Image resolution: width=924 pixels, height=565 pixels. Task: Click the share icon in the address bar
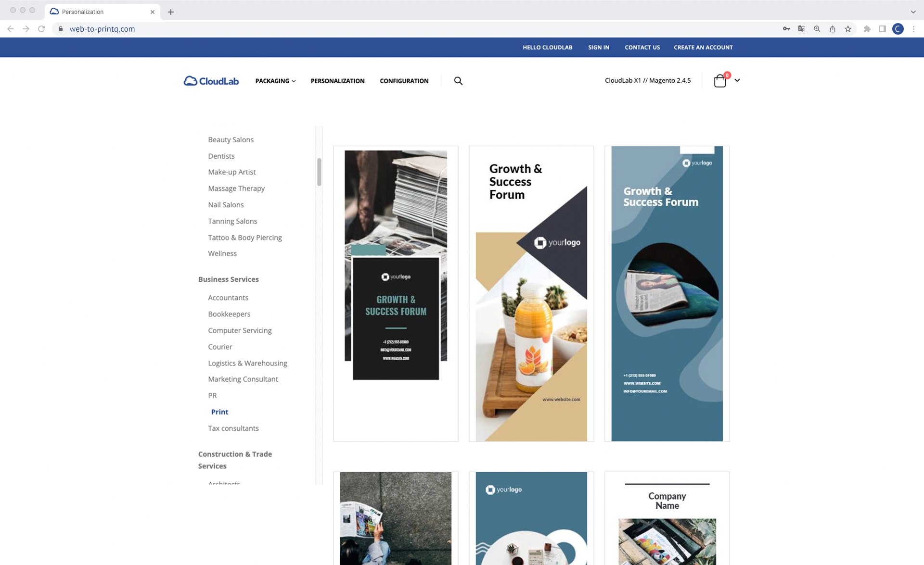[832, 29]
